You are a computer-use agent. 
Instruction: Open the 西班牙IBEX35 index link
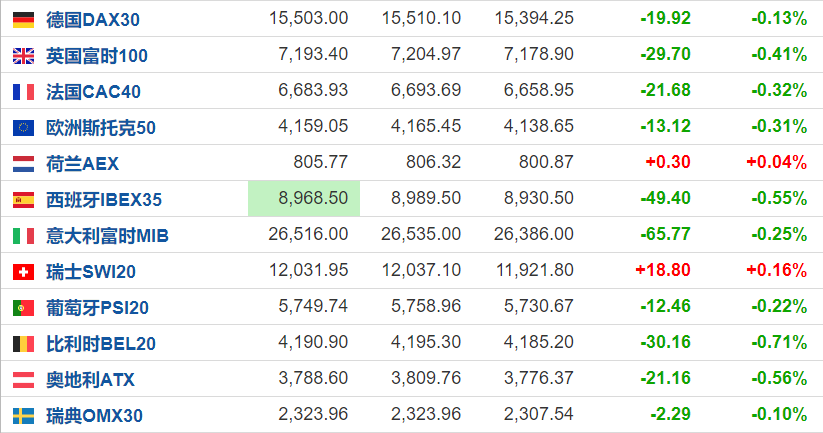(x=104, y=200)
